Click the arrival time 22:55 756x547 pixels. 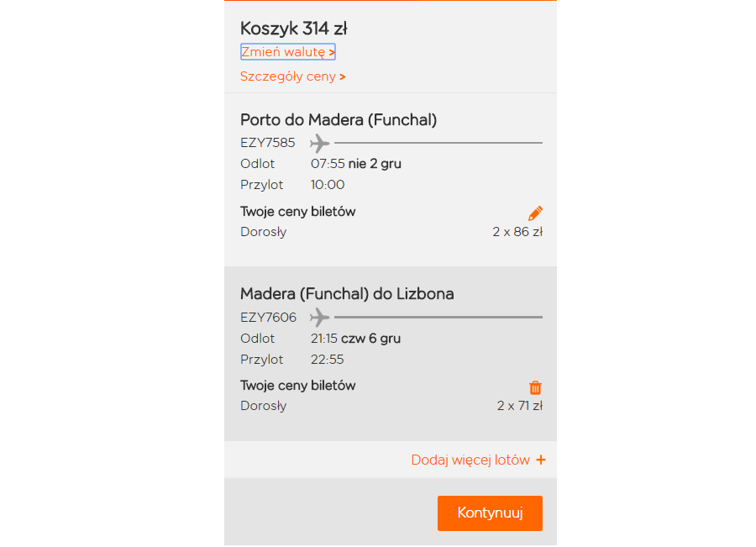(328, 360)
